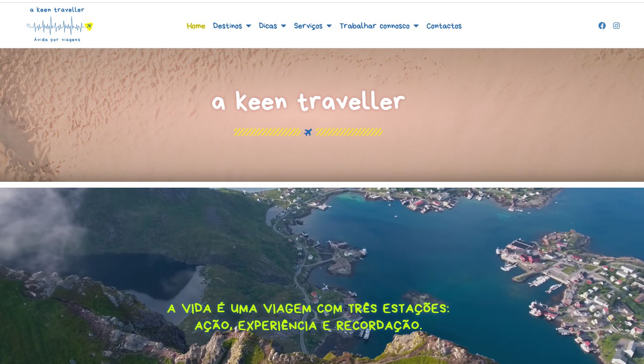Click the a keen traveller hero heading

point(308,102)
